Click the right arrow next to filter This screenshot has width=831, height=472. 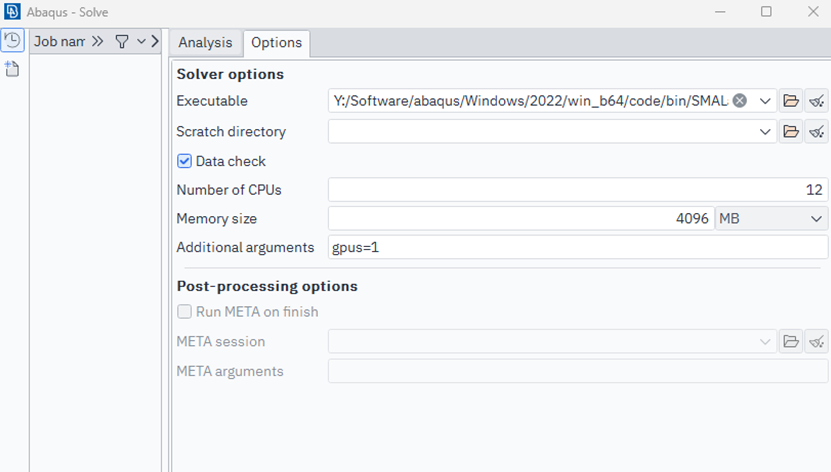[155, 41]
